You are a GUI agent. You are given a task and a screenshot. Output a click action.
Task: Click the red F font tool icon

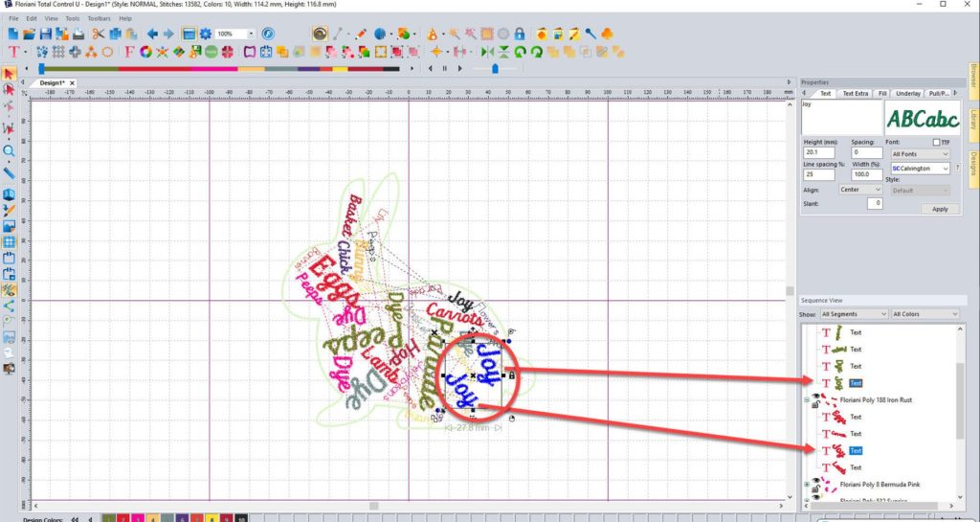click(129, 52)
